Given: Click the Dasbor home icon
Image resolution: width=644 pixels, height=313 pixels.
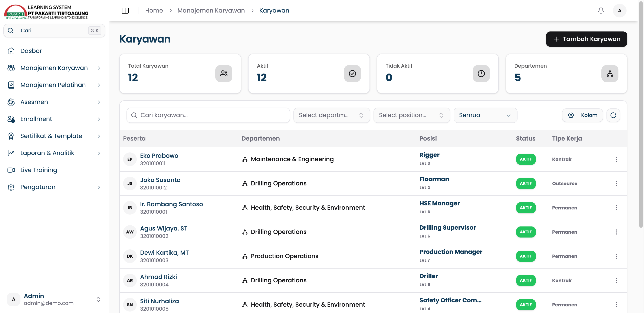Looking at the screenshot, I should 11,51.
